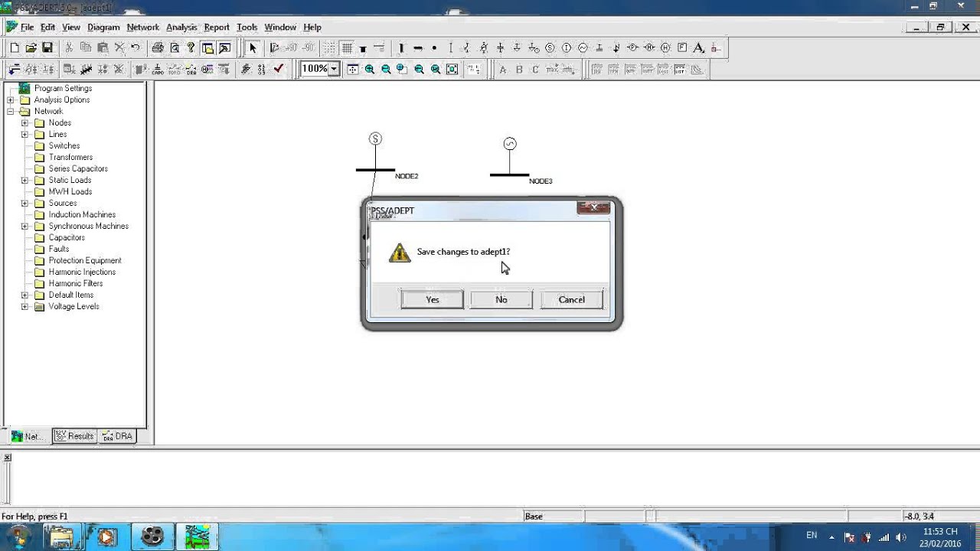Screen dimensions: 980x551
Task: Switch to the DRA tab
Action: click(117, 436)
